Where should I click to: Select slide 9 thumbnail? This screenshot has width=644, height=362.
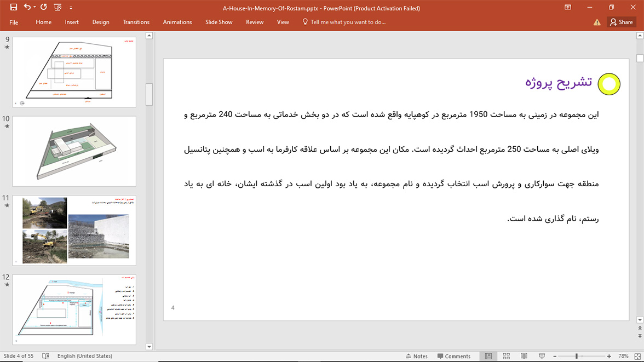pyautogui.click(x=74, y=72)
